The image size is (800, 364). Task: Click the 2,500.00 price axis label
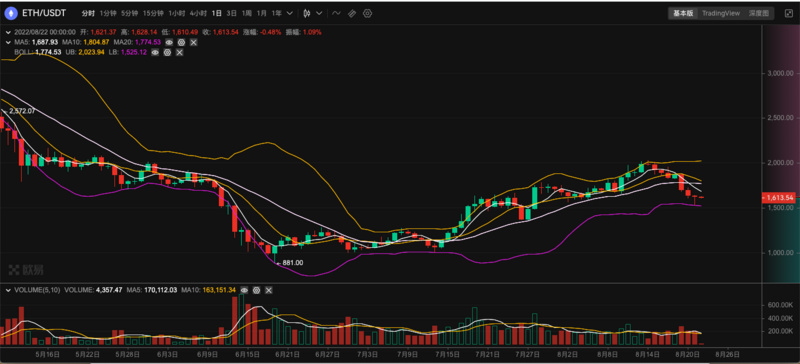tap(781, 118)
